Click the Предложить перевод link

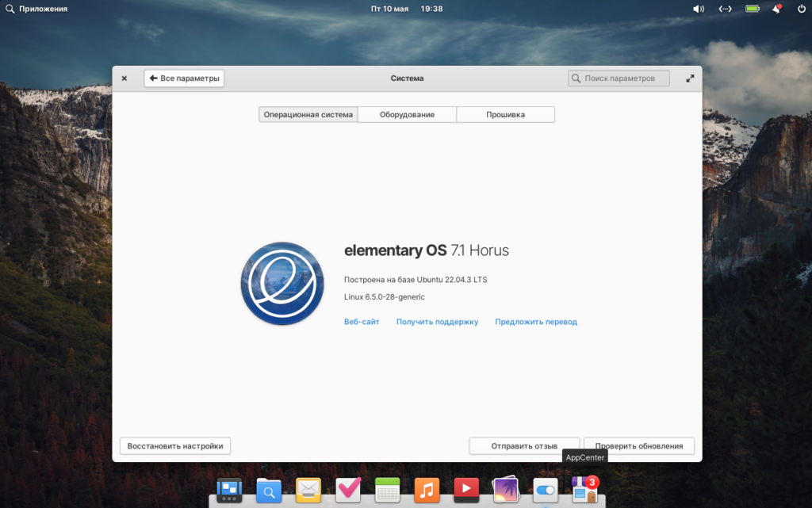[536, 322]
